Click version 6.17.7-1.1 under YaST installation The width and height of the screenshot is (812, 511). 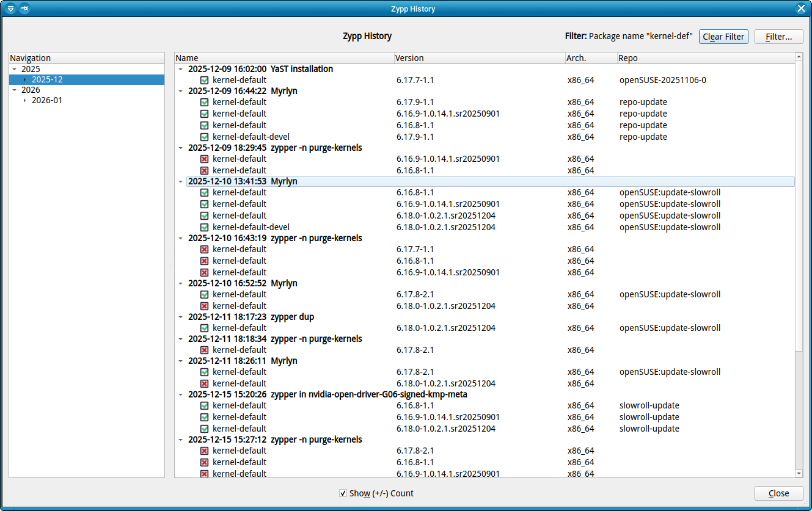415,80
